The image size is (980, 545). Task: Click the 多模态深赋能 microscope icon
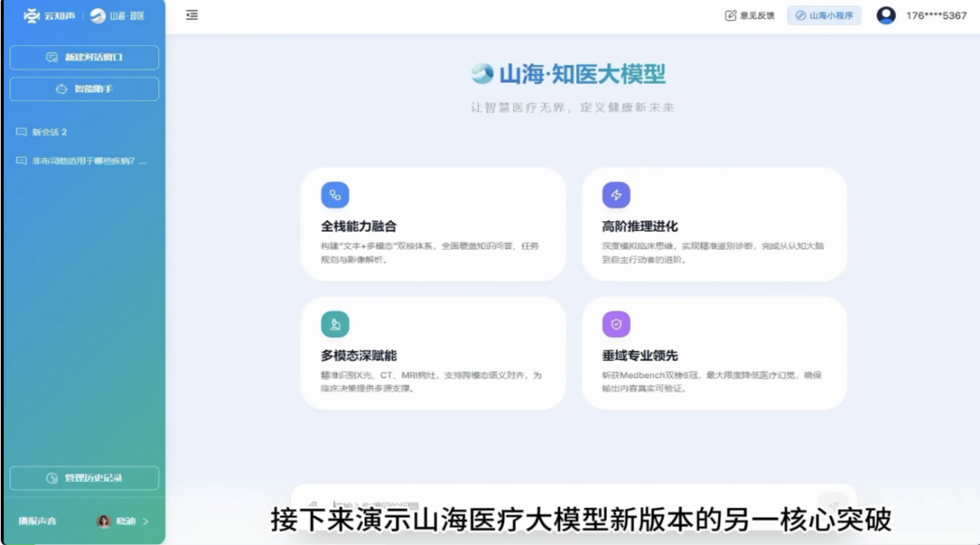click(334, 324)
